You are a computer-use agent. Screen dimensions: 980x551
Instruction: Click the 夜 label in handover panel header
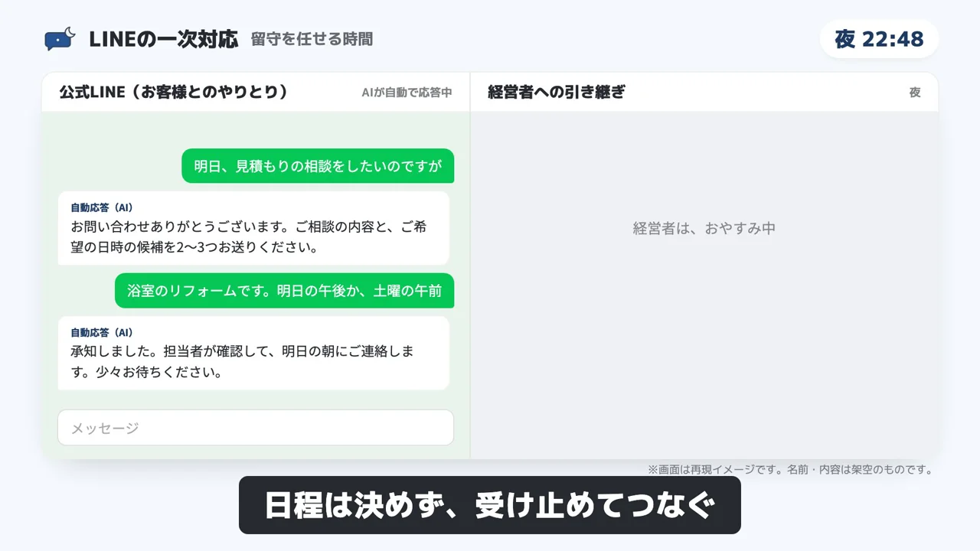(x=915, y=93)
